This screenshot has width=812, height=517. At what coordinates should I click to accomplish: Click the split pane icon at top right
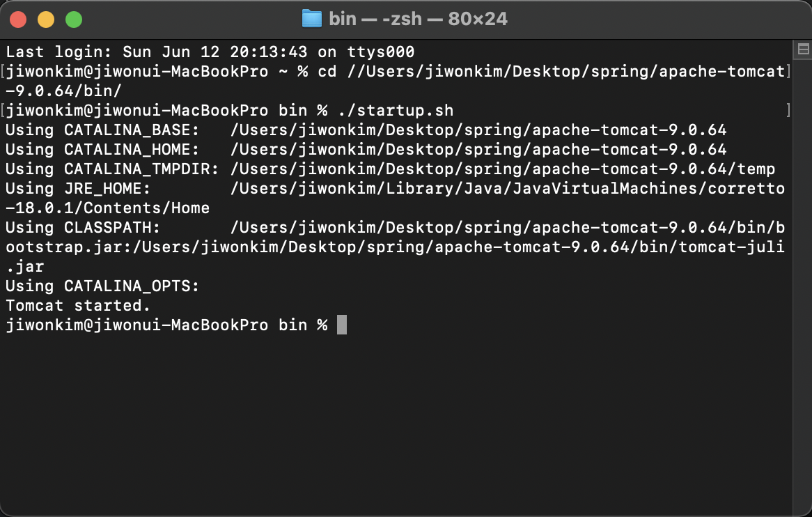click(803, 49)
